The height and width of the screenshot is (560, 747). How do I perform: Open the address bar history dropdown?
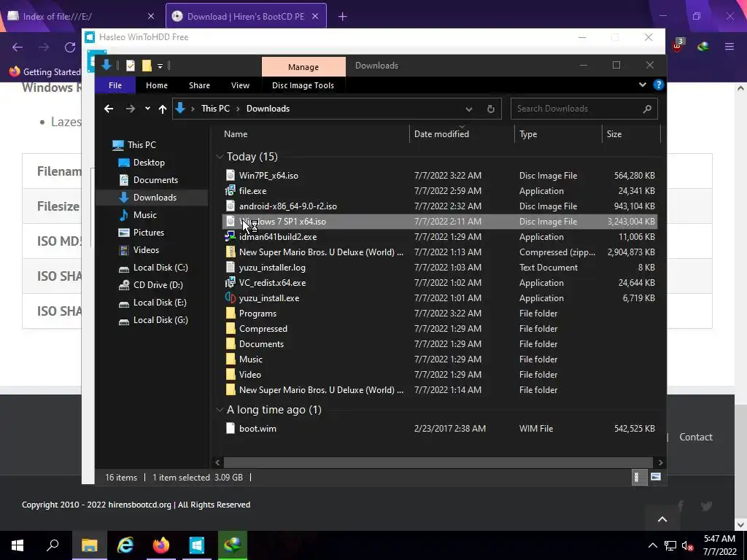[x=469, y=109]
